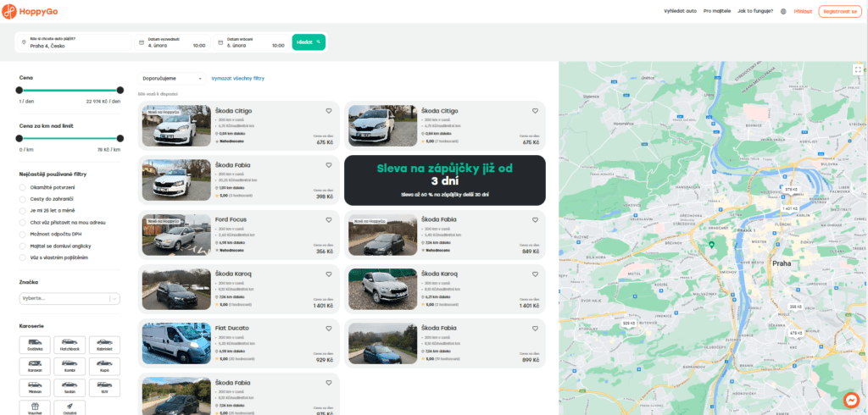Viewport: 868px width, 415px height.
Task: Click the green Hledat search button
Action: [x=309, y=42]
